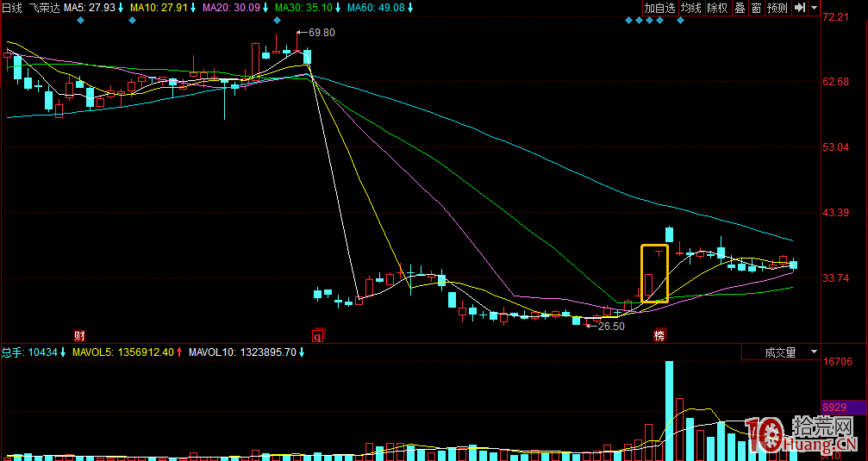Screen dimensions: 868x461
Task: Select the candlestick at the 26.50 low
Action: [587, 323]
